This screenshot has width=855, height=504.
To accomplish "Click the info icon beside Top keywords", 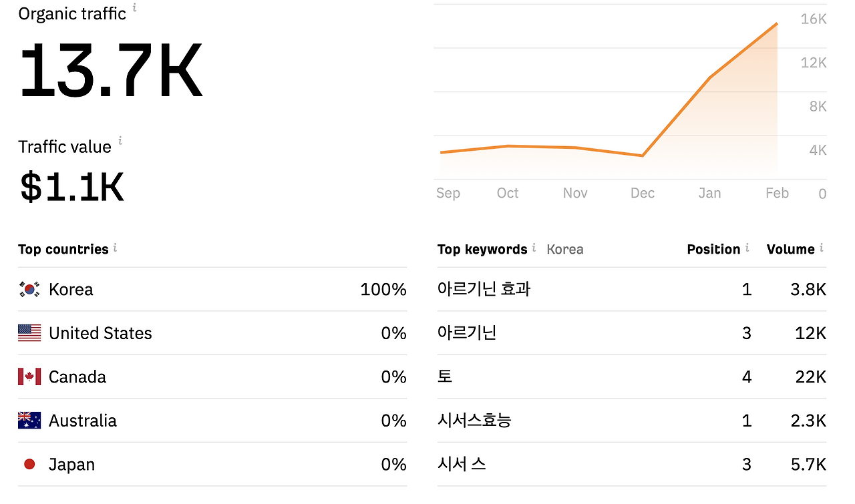I will tap(534, 248).
